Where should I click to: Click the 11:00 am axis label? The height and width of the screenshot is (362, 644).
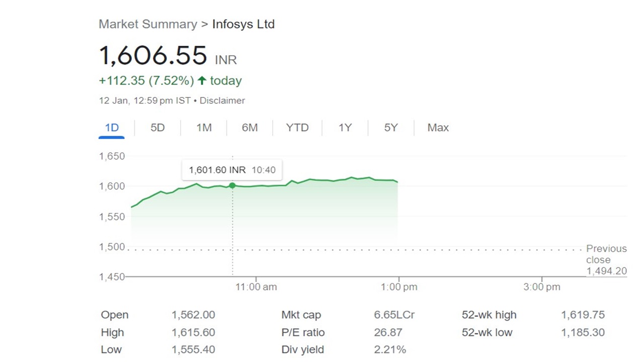[x=256, y=287]
